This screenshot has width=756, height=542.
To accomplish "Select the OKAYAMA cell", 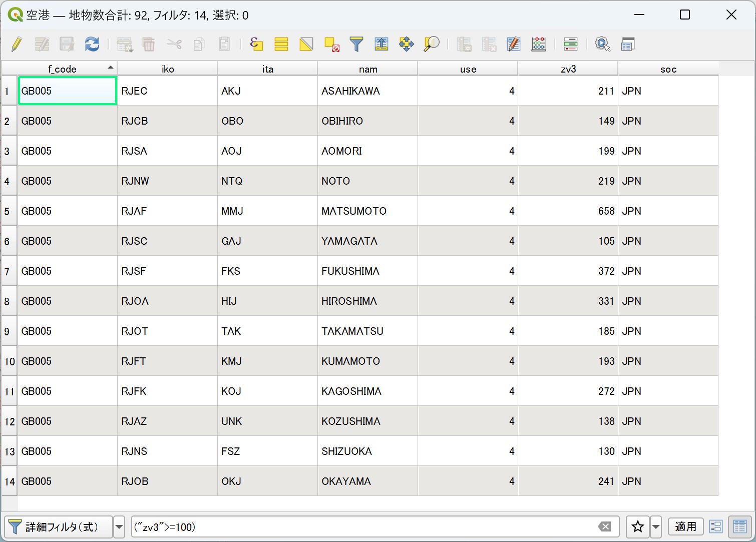I will [367, 481].
